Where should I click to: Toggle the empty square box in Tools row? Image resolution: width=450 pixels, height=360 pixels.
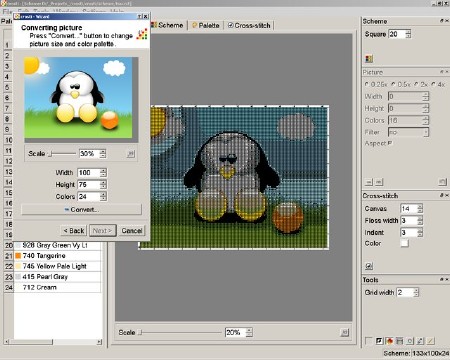[369, 341]
